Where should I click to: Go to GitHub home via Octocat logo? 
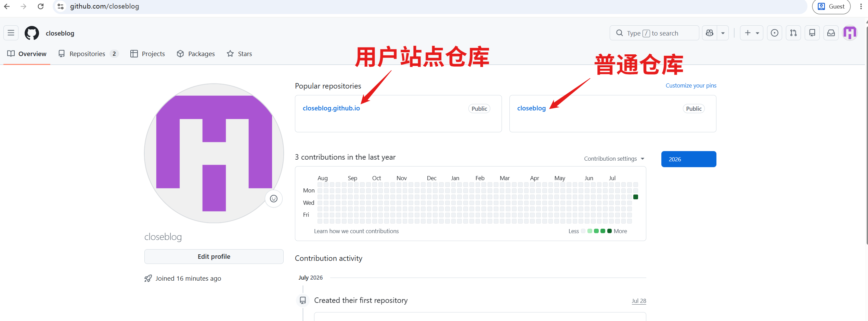32,33
